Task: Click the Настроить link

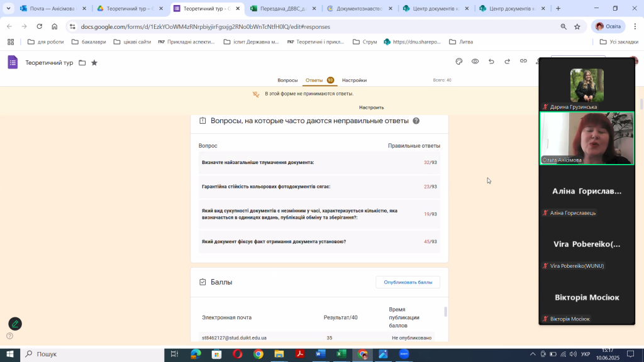Action: 371,107
